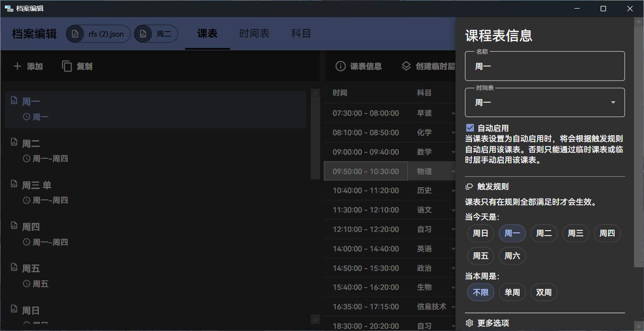Screen dimensions: 644x331
Task: Click the gear icon beside 更多选项
Action: (x=469, y=323)
